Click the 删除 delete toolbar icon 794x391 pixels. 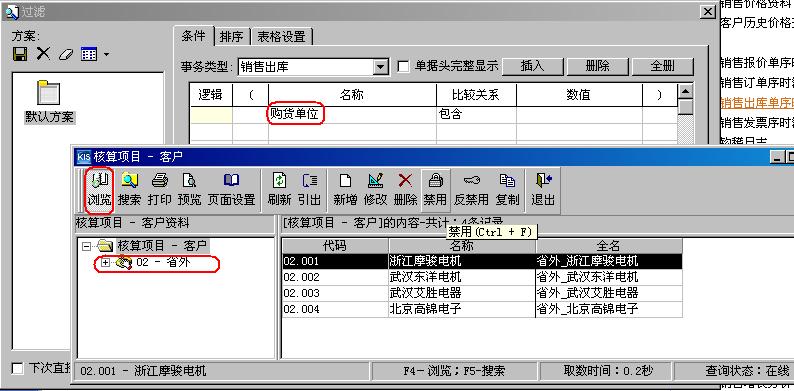[405, 189]
